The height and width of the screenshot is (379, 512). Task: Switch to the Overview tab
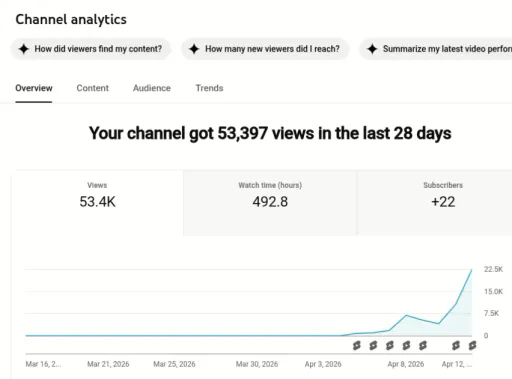coord(34,88)
